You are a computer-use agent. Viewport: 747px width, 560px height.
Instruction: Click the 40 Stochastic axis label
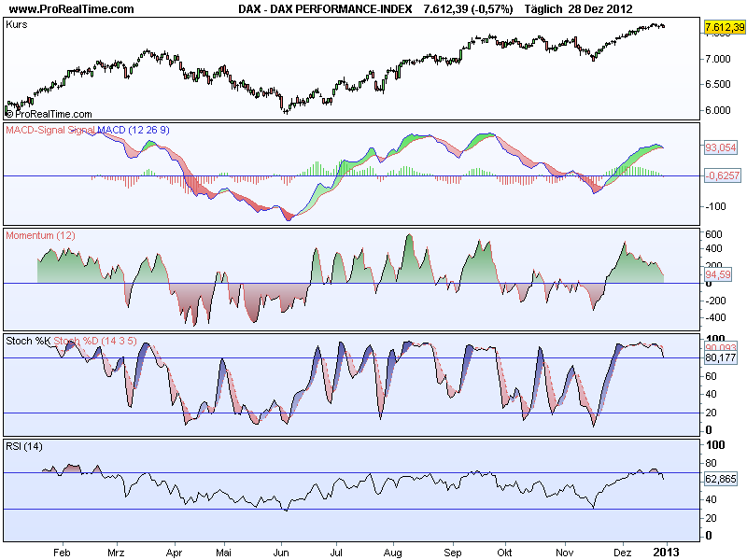pos(711,394)
